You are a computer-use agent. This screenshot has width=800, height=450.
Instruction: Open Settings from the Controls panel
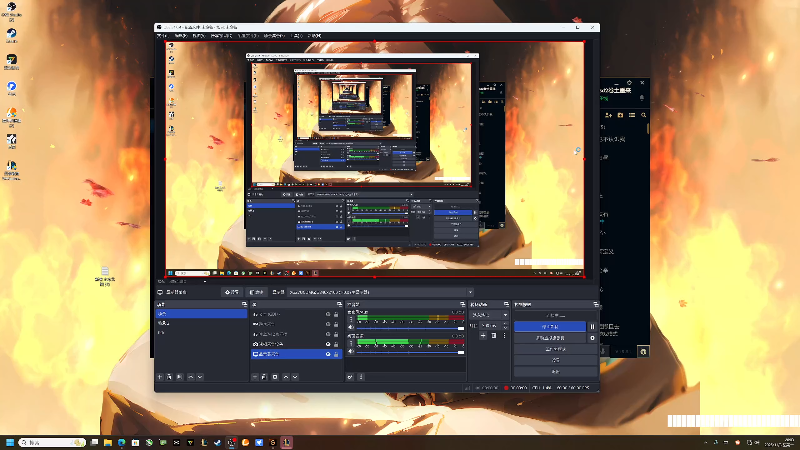(556, 360)
